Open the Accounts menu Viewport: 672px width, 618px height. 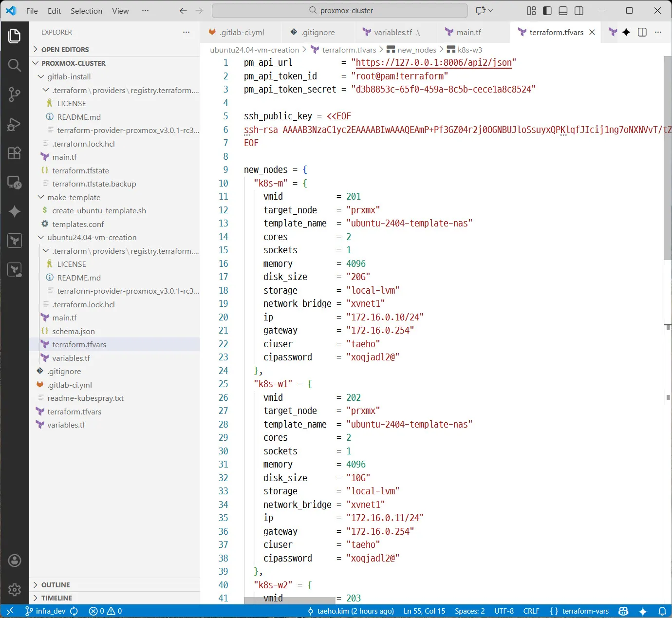tap(15, 561)
